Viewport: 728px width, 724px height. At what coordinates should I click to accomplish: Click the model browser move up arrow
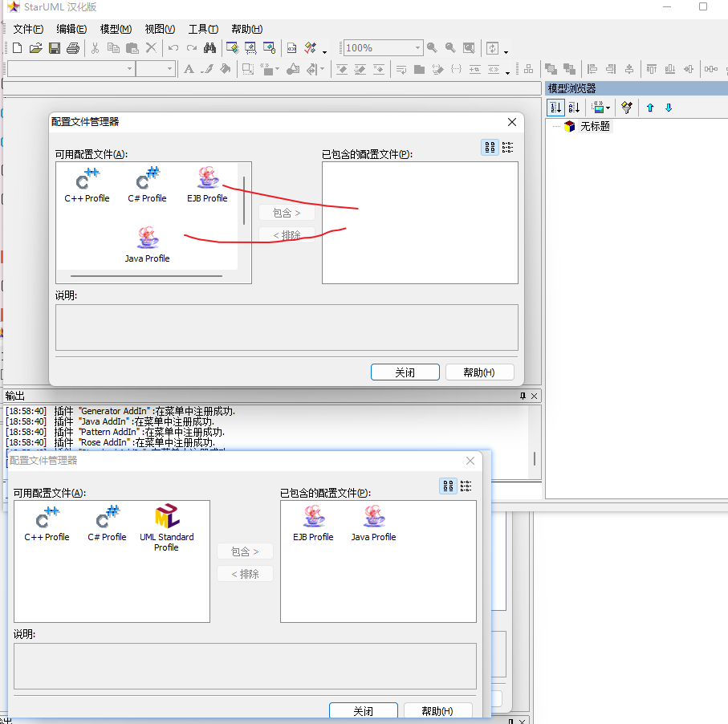click(650, 108)
